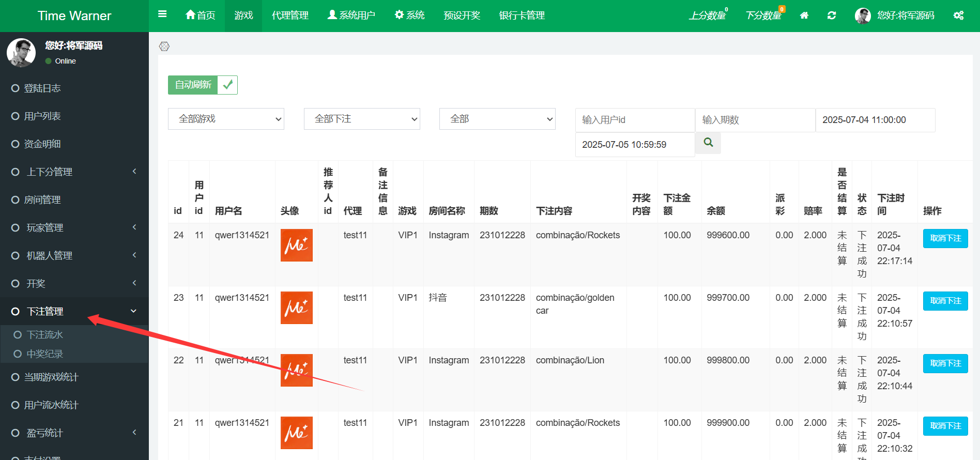Expand 上下分管理 sidebar menu
The image size is (980, 460).
[74, 172]
